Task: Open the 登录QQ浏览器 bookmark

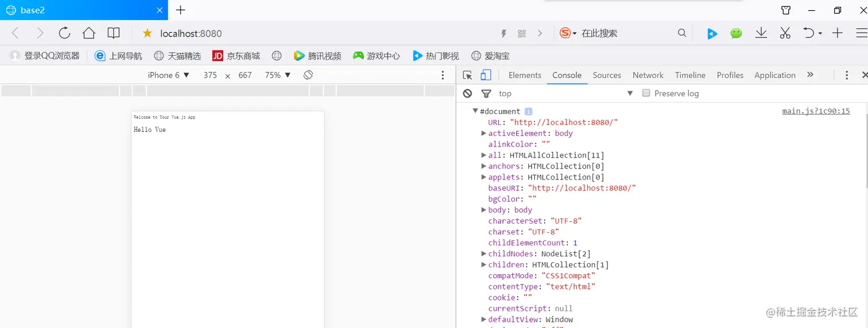Action: [45, 56]
